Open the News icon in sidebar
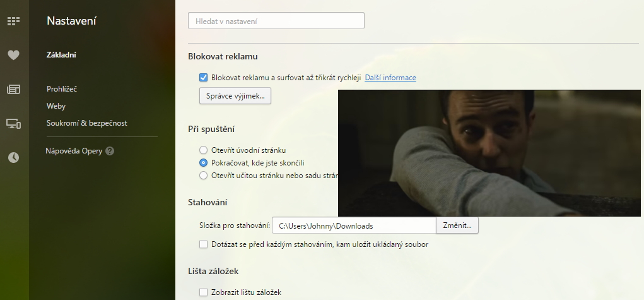The image size is (644, 300). click(x=13, y=89)
